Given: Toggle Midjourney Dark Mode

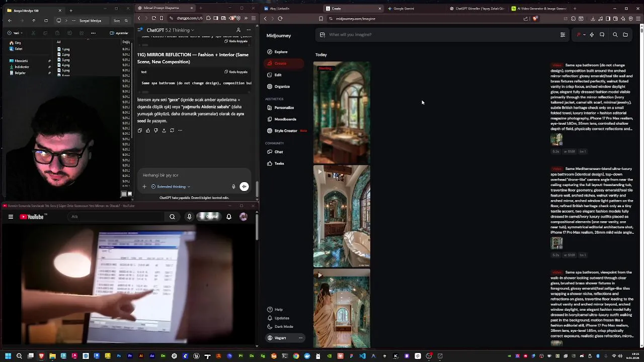Looking at the screenshot, I should coord(280,327).
